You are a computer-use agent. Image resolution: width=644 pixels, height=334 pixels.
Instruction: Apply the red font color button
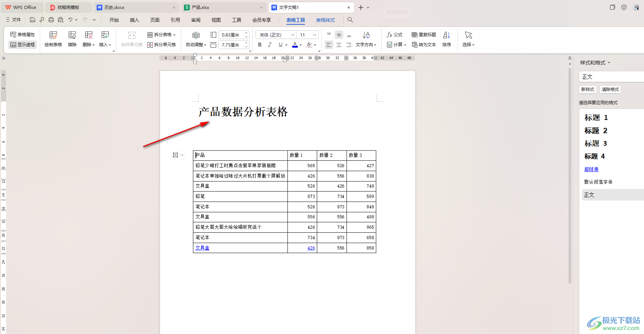295,45
